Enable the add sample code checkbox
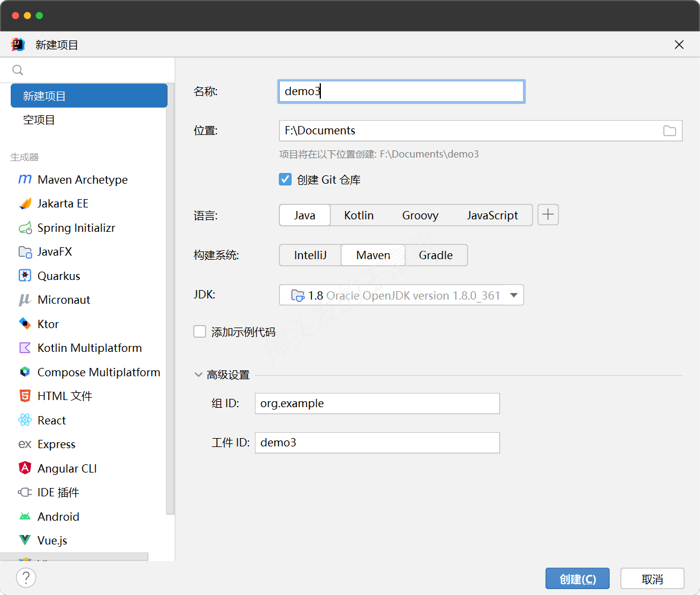The height and width of the screenshot is (595, 700). point(200,332)
